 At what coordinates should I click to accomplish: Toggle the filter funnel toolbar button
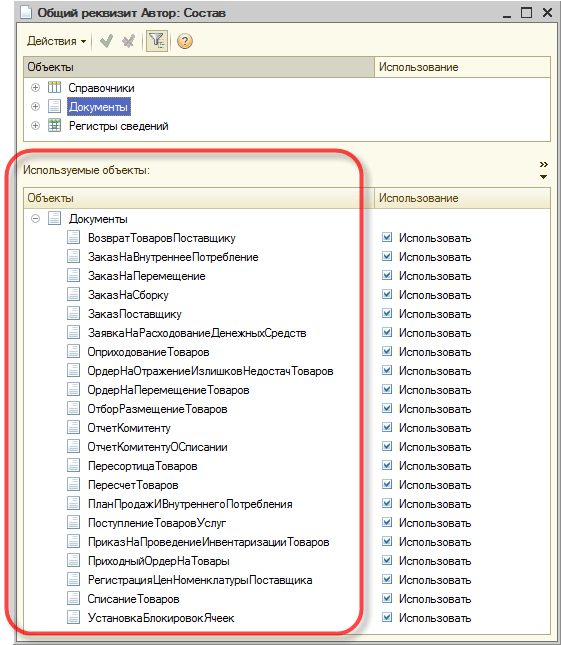pyautogui.click(x=157, y=41)
